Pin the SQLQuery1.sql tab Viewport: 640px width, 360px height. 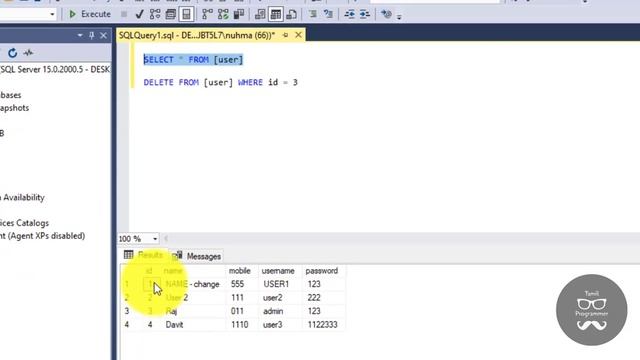click(286, 36)
